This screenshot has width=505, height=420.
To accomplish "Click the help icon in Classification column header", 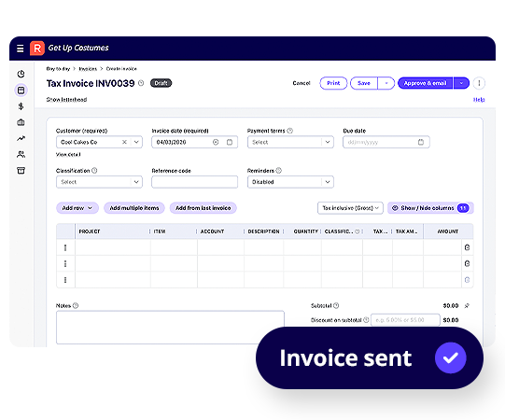I will point(358,231).
